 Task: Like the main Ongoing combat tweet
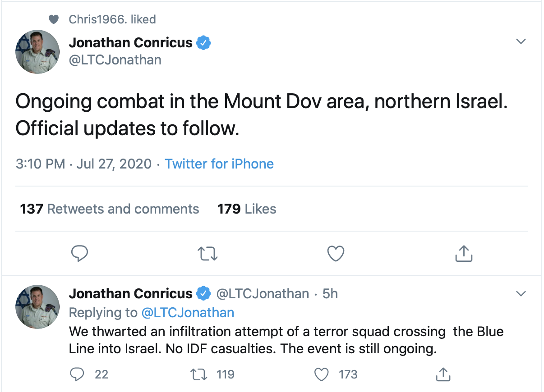point(336,254)
